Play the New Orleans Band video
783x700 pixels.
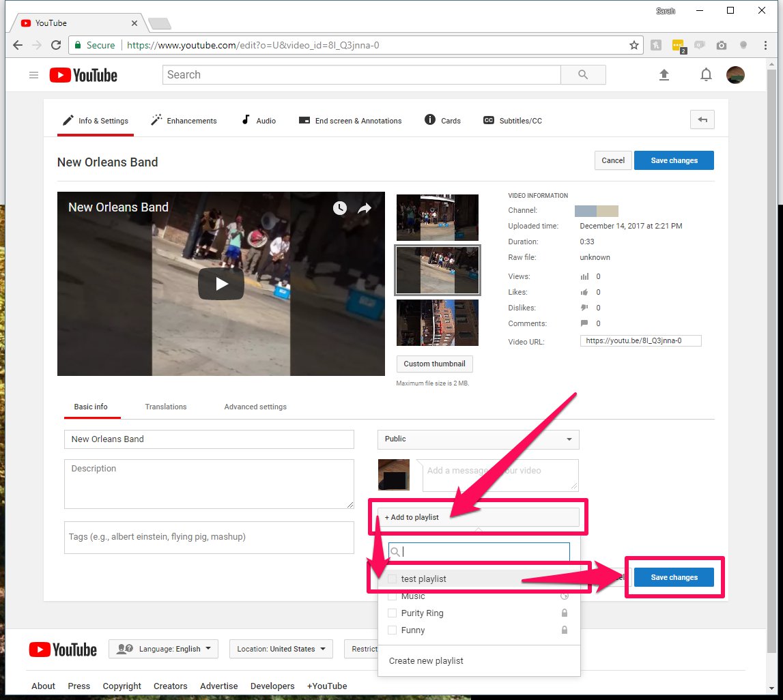[x=220, y=284]
